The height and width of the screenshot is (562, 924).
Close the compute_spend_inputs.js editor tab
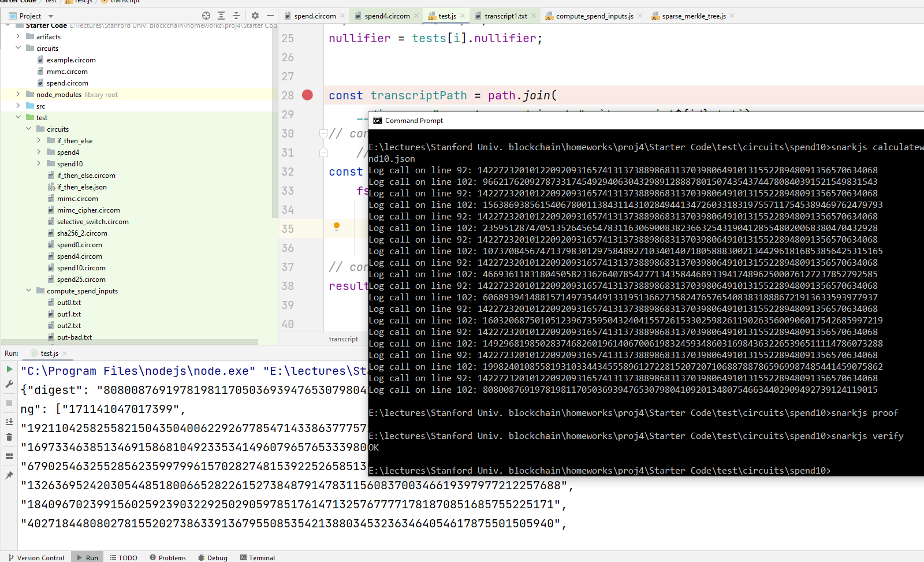pos(640,16)
